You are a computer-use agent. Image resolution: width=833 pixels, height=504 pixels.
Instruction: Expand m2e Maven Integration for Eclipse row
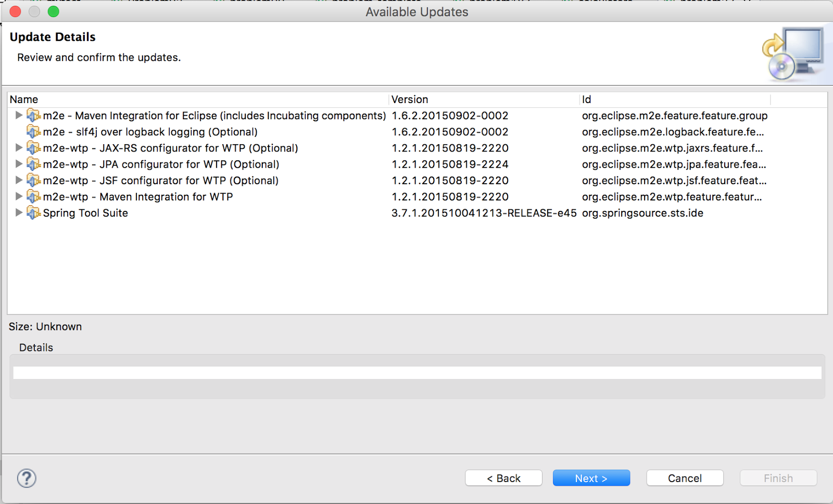(x=19, y=115)
